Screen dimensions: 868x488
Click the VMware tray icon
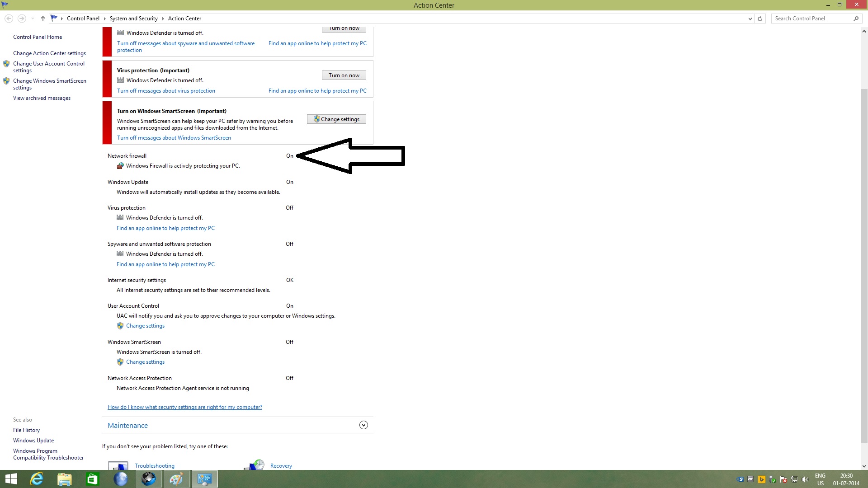click(750, 479)
